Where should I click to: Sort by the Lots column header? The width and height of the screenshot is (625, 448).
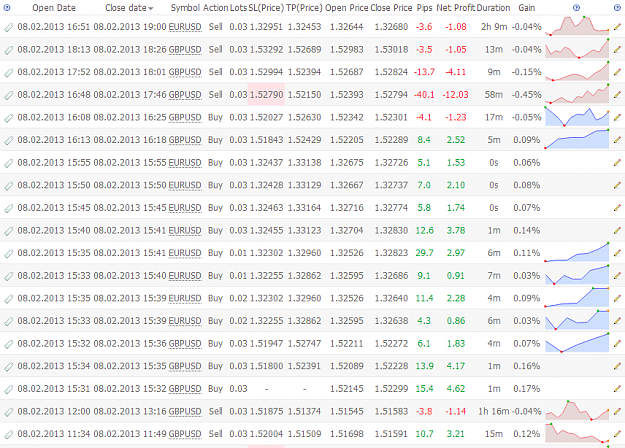pyautogui.click(x=238, y=8)
